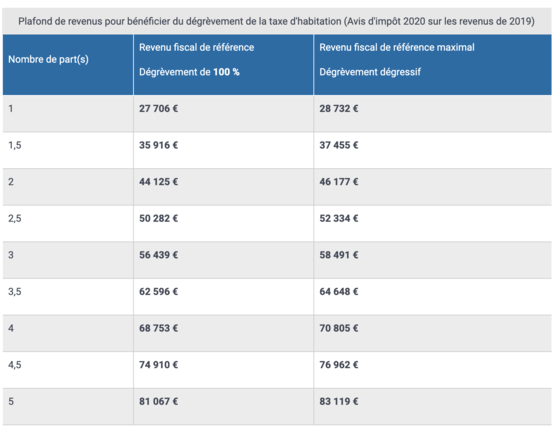Click the cell showing 56 439 €
Viewport: 560px width, 440px height.
(224, 260)
